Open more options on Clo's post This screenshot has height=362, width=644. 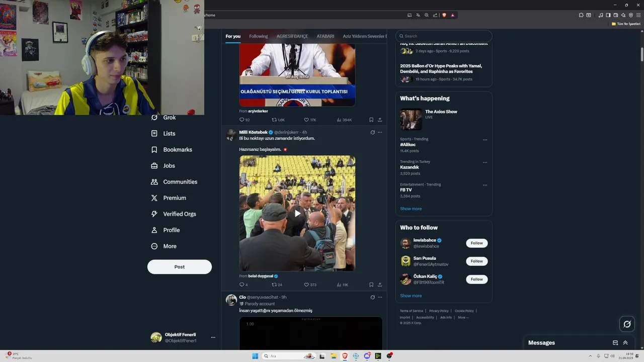(x=380, y=297)
